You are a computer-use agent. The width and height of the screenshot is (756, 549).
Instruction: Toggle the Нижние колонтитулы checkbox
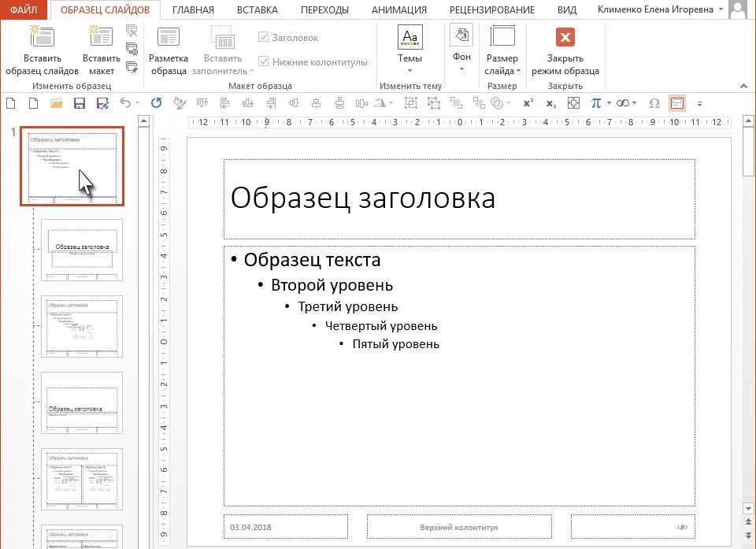263,61
